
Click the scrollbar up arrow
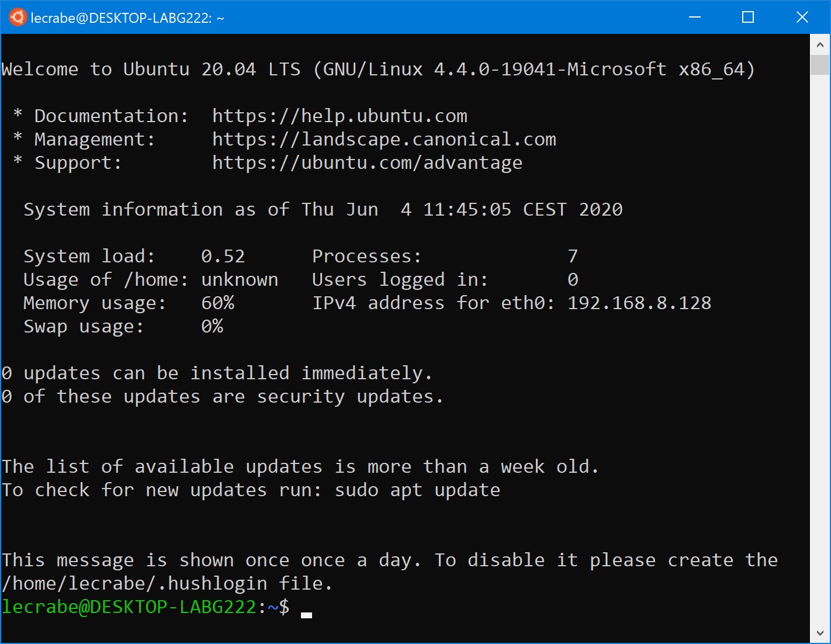point(820,45)
